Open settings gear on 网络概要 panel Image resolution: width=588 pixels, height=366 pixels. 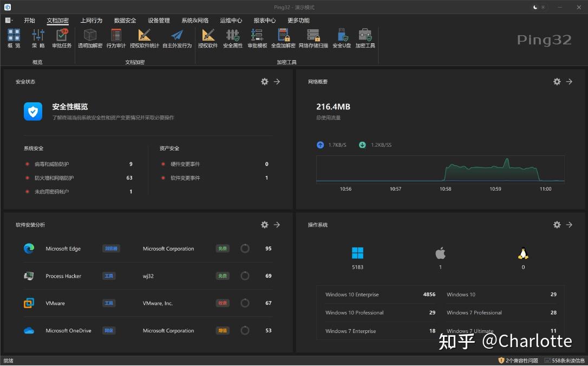pos(557,81)
